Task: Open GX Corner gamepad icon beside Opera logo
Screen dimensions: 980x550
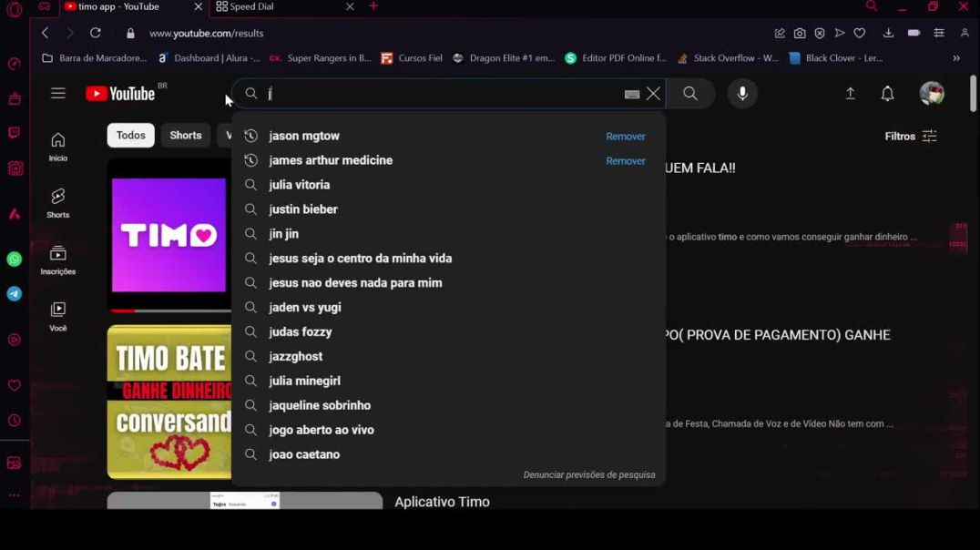Action: [44, 7]
